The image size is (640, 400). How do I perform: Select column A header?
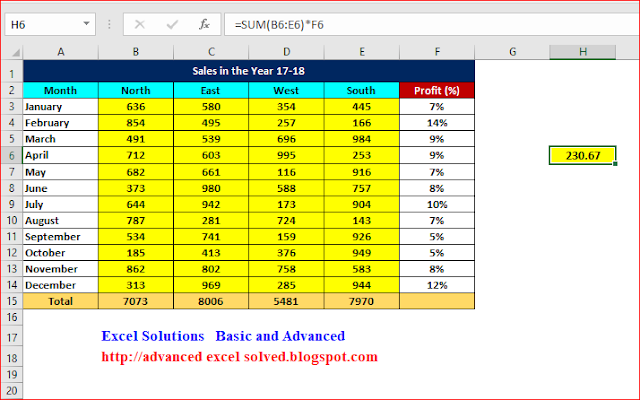click(x=61, y=52)
